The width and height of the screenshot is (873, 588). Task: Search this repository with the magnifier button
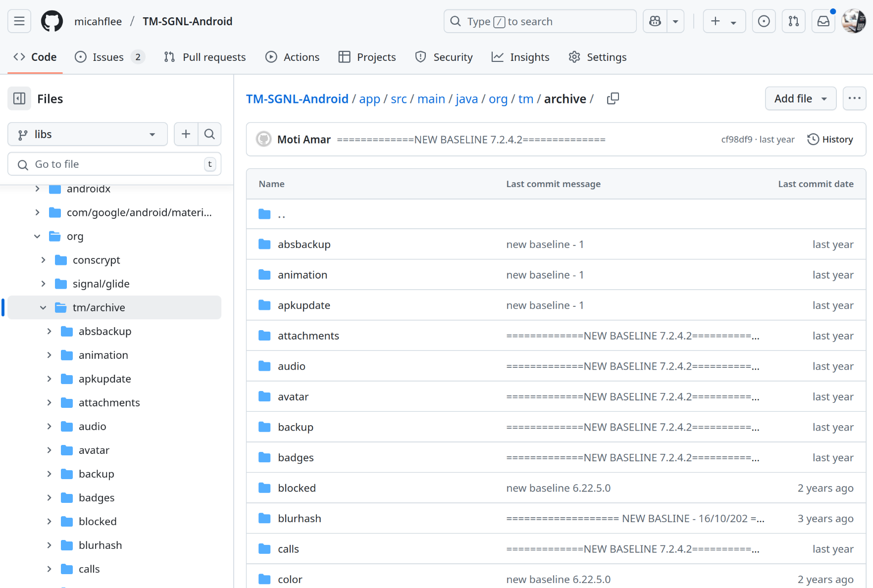click(x=209, y=134)
